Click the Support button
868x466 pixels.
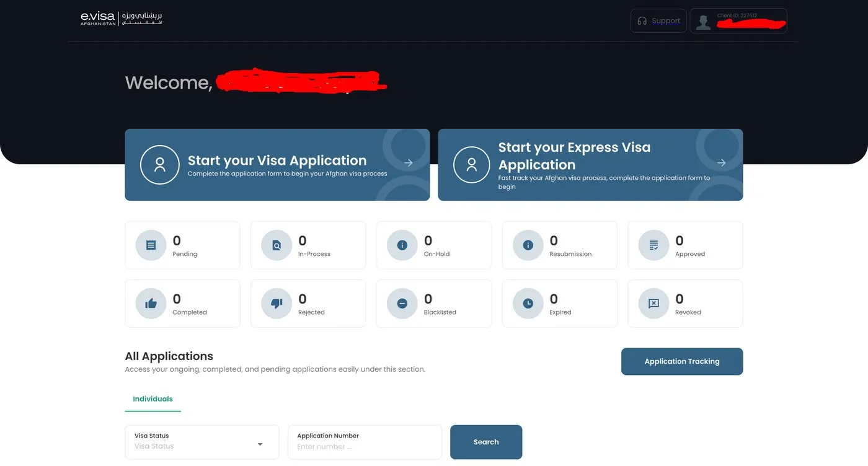(x=658, y=20)
